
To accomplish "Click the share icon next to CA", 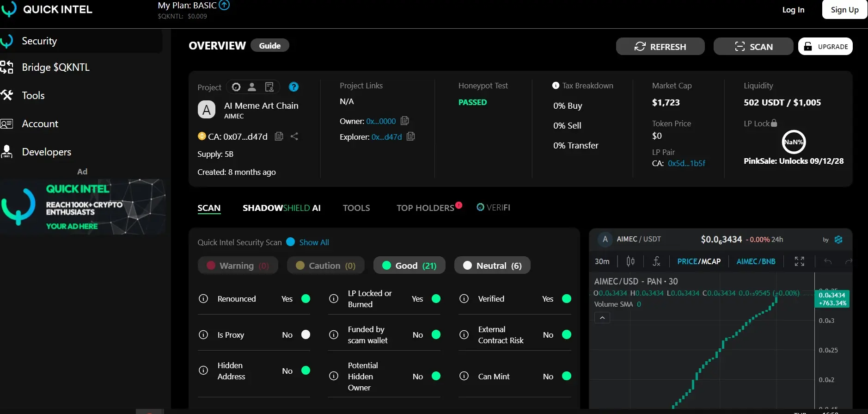I will [x=294, y=136].
